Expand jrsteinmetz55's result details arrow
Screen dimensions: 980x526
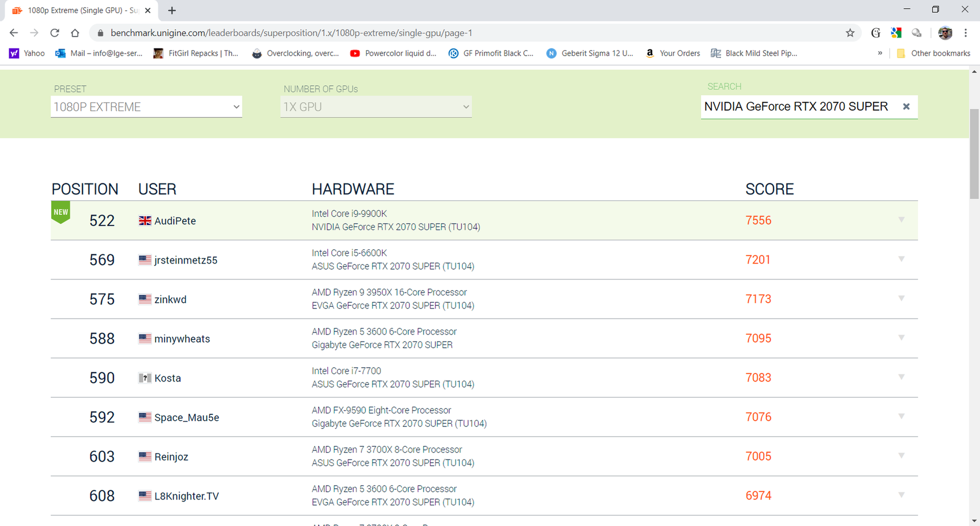[901, 259]
